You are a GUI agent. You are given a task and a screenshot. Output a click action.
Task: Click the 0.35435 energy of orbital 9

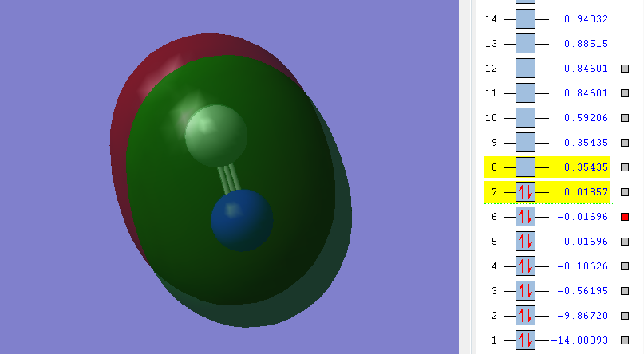[586, 143]
